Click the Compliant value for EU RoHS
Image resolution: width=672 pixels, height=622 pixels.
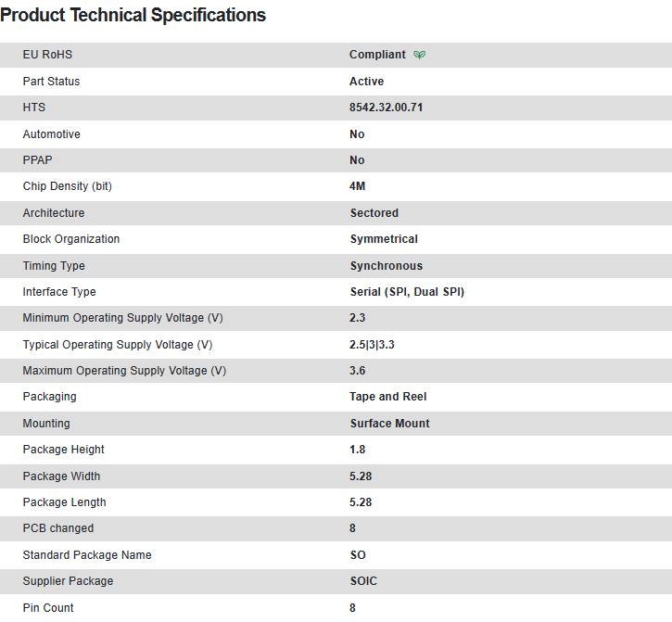tap(377, 55)
